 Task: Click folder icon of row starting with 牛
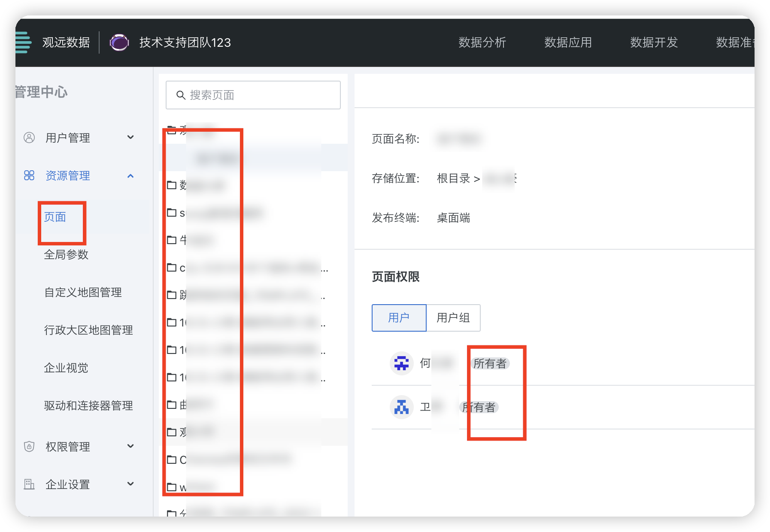(172, 240)
